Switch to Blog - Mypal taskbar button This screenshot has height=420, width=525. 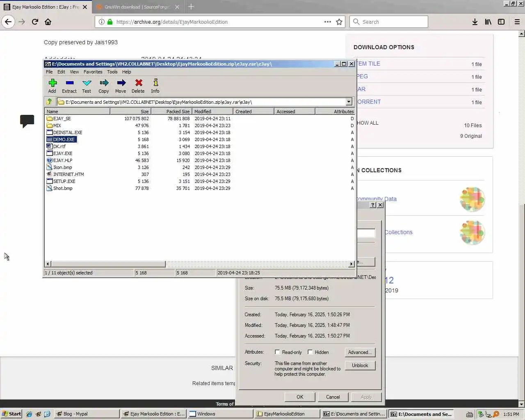(87, 414)
